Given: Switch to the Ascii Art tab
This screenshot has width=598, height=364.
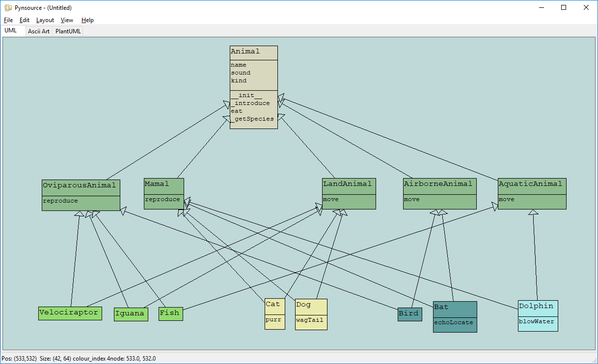Looking at the screenshot, I should tap(39, 31).
